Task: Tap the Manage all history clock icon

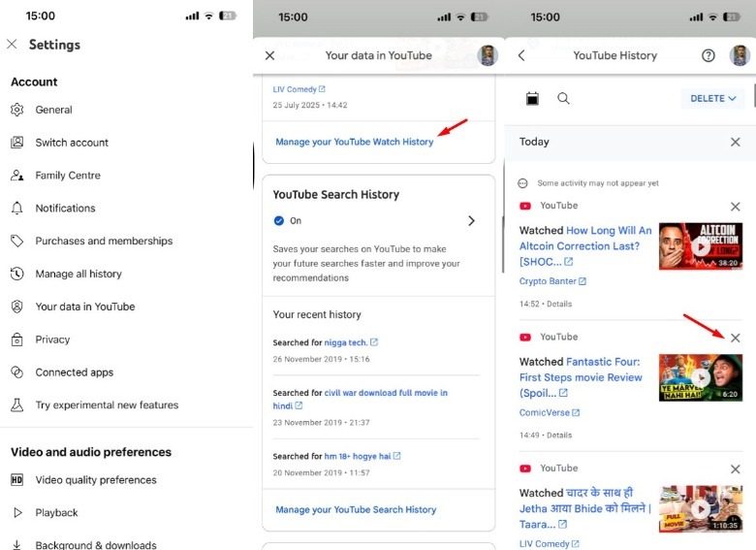Action: click(16, 274)
